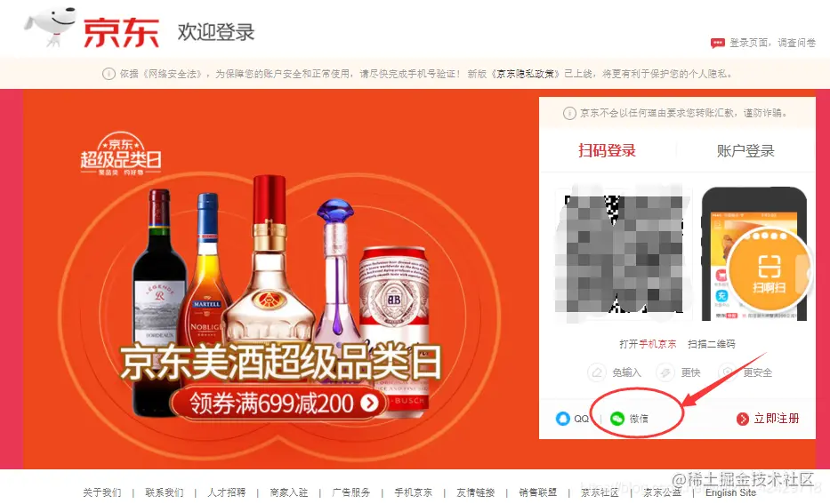Open the 立即注册 registration link
Viewport: 830px width, 504px height.
click(776, 419)
